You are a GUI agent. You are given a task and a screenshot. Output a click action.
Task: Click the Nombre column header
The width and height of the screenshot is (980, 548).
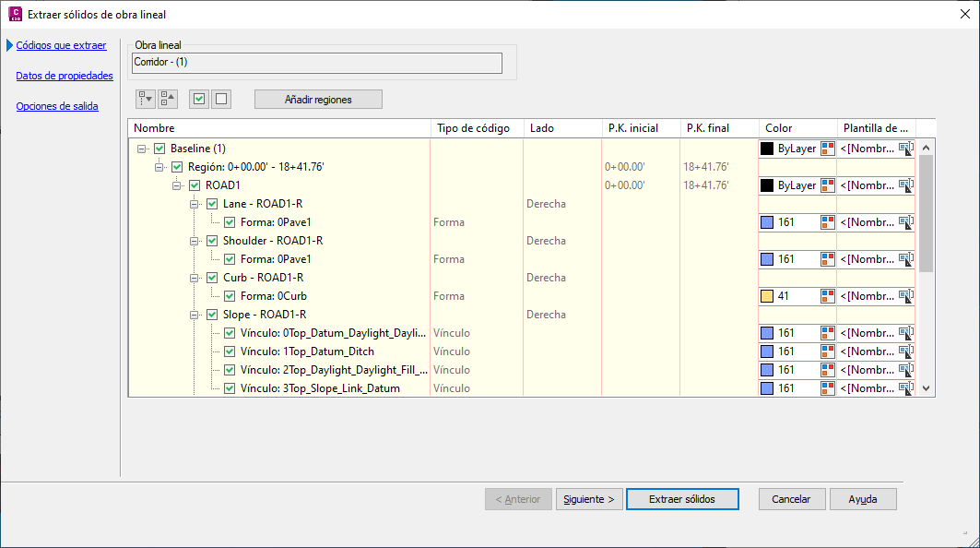pyautogui.click(x=279, y=128)
